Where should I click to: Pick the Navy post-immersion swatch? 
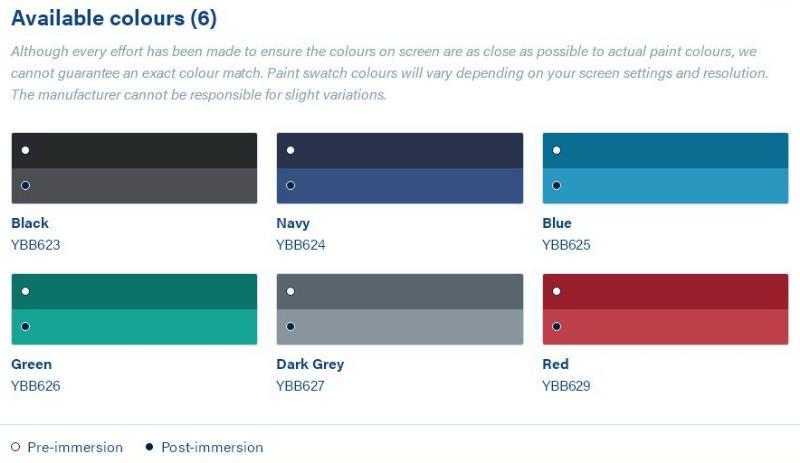coord(399,186)
